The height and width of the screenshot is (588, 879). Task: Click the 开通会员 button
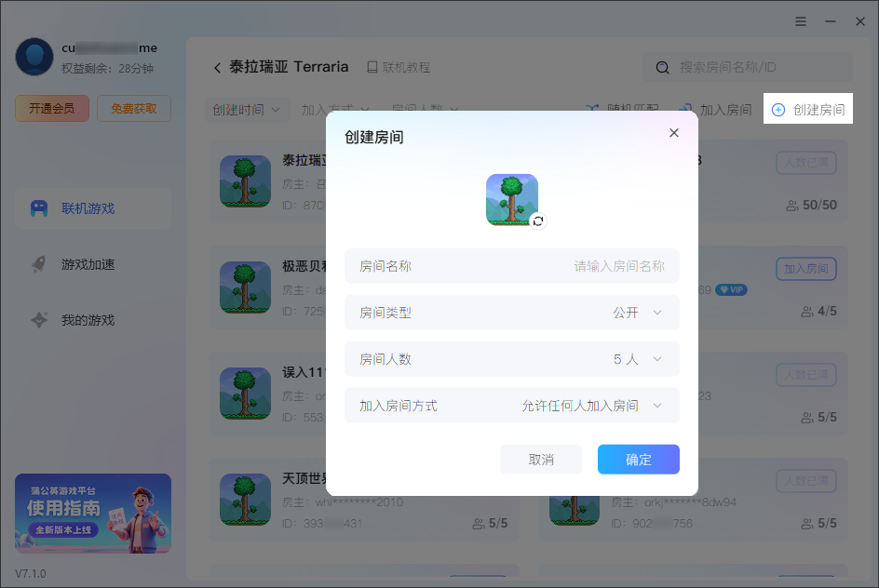tap(51, 108)
